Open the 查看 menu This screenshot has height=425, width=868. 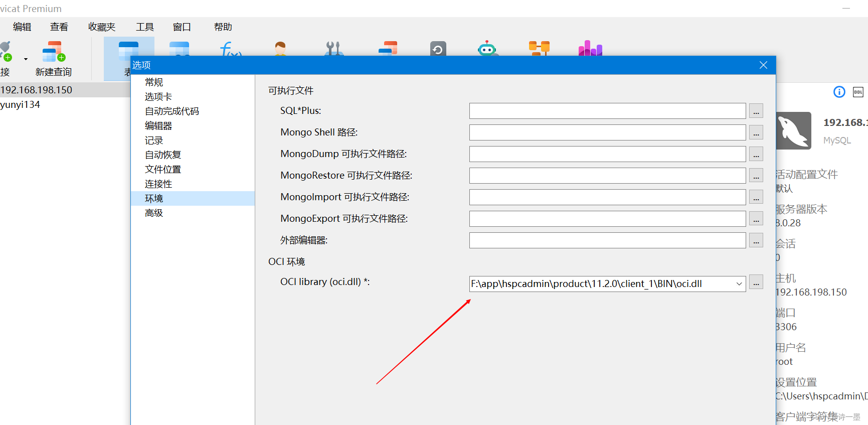point(59,27)
